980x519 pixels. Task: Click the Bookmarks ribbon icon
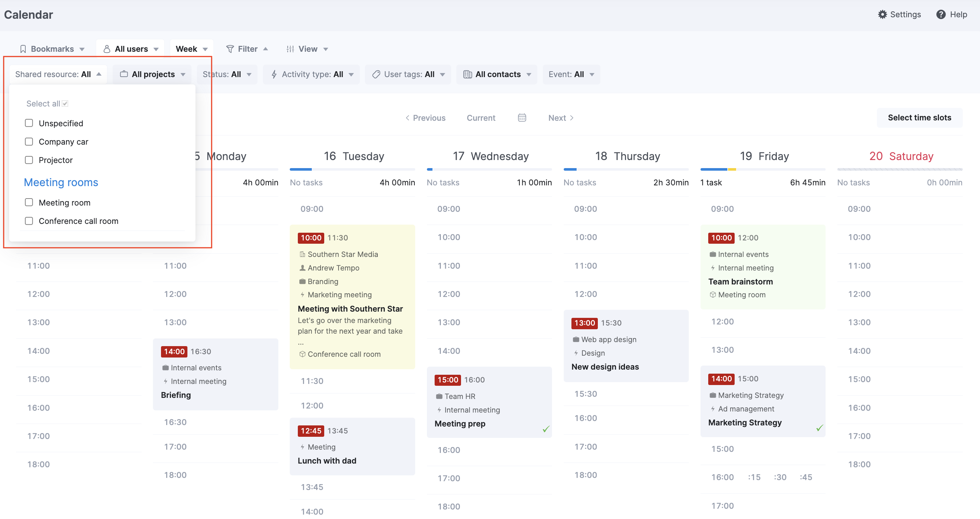tap(23, 49)
